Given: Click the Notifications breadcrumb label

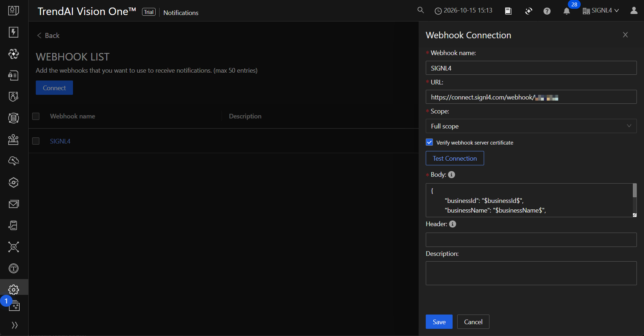Looking at the screenshot, I should click(x=181, y=13).
